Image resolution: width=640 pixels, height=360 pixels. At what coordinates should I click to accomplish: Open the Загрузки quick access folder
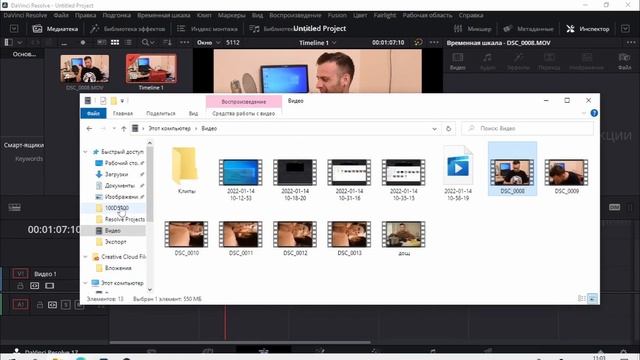(x=116, y=174)
